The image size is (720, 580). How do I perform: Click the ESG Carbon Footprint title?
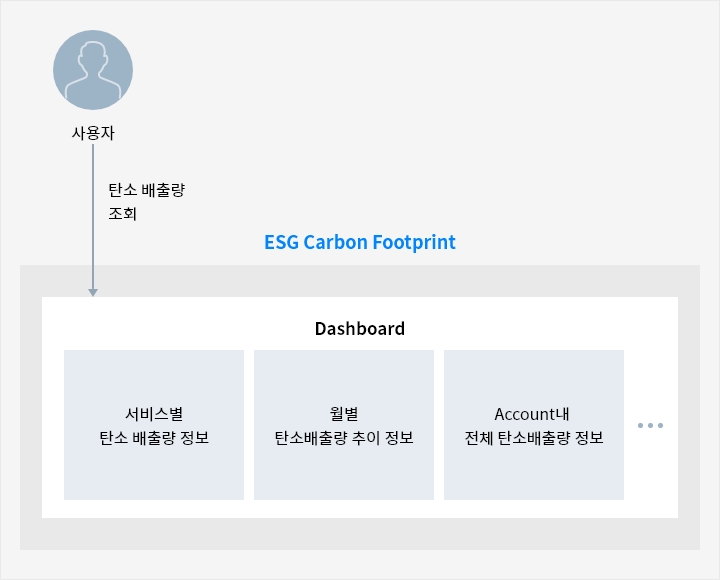click(x=360, y=242)
